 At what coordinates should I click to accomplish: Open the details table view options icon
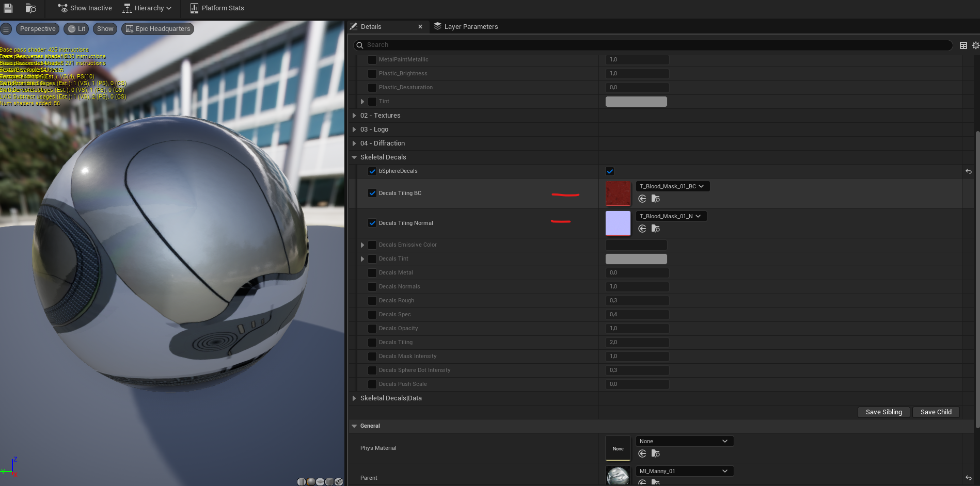963,45
